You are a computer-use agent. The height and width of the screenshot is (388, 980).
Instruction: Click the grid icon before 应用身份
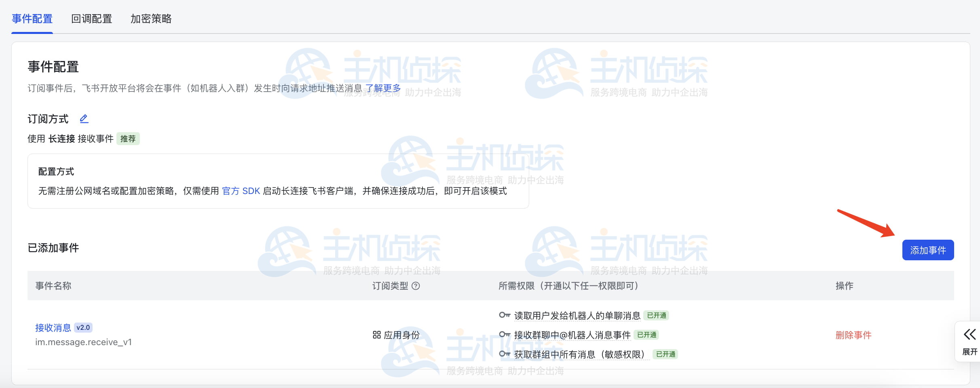coord(376,335)
